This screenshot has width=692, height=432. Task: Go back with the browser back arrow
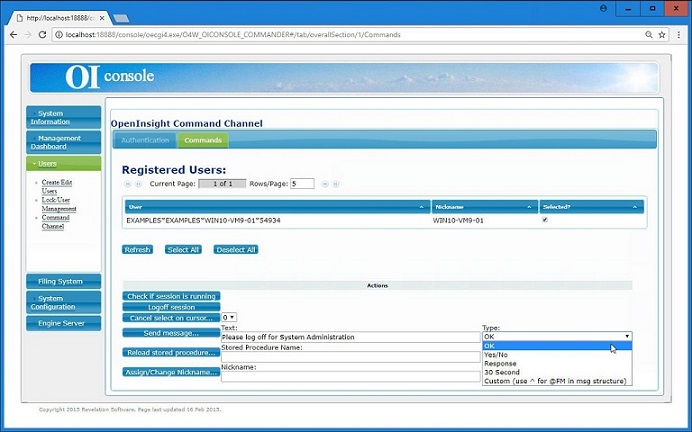[x=13, y=34]
